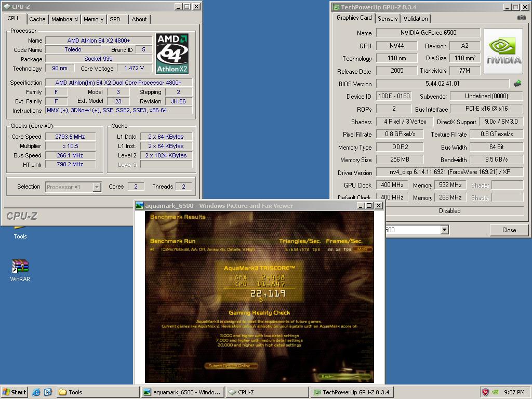Click the Bus Interface value PCI-E x16 @ x16

[x=486, y=109]
